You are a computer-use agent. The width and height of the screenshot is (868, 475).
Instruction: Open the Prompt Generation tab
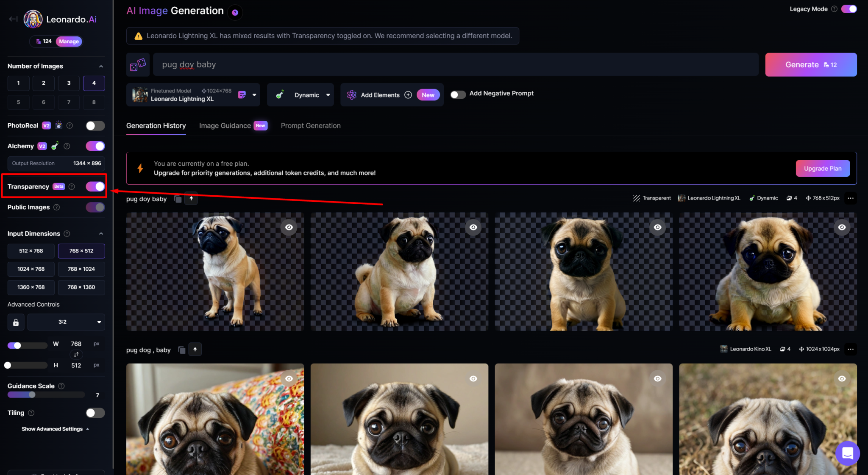(x=310, y=126)
